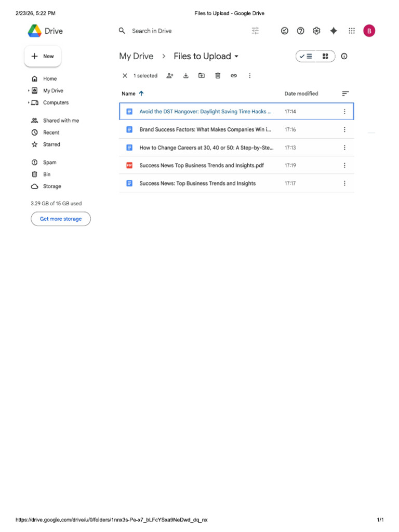Select Success News: Top Business Trends and Insights doc

tap(236, 183)
